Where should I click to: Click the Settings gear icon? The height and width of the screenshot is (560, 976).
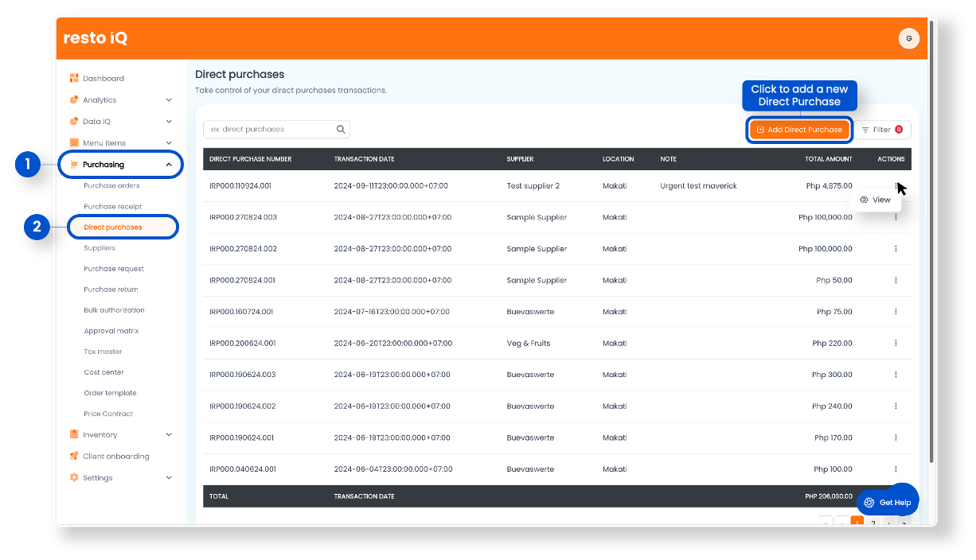pyautogui.click(x=74, y=477)
